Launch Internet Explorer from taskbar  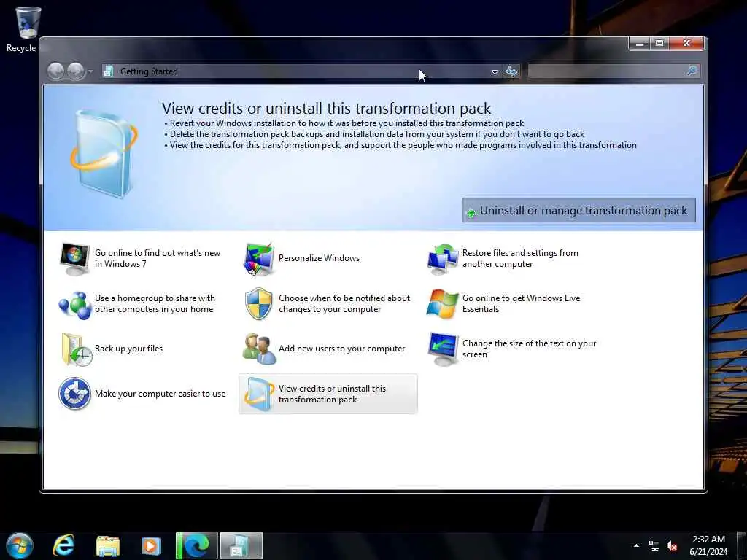tap(63, 545)
